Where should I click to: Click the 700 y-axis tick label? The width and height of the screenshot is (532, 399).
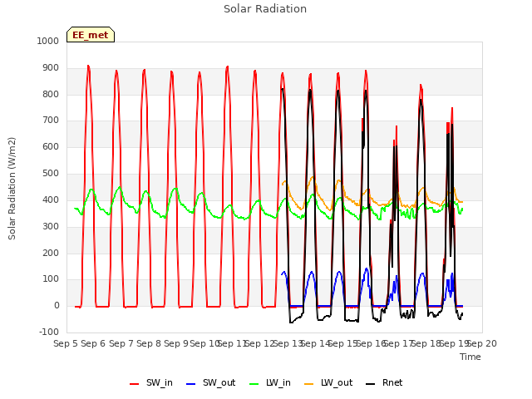(x=51, y=121)
